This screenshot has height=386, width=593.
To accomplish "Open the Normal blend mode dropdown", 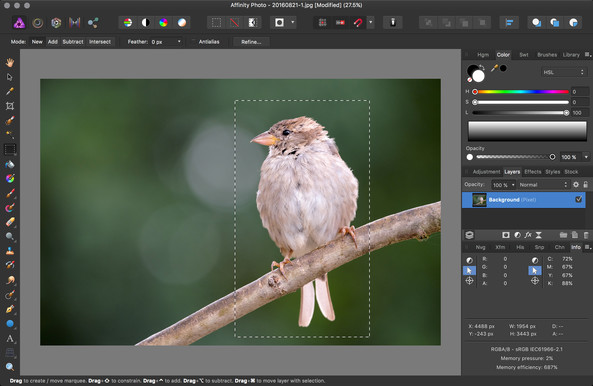I will pos(543,184).
